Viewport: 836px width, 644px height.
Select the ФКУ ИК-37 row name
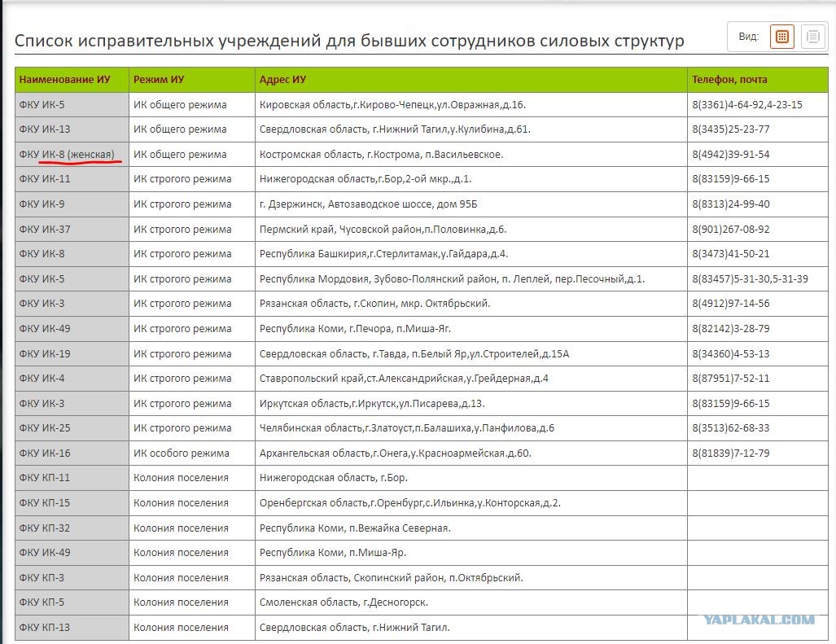pos(45,230)
